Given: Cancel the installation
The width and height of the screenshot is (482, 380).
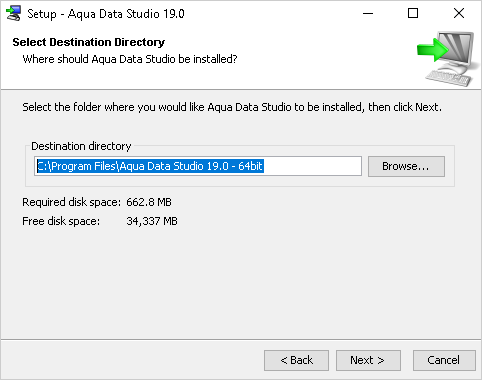Looking at the screenshot, I should [x=444, y=360].
